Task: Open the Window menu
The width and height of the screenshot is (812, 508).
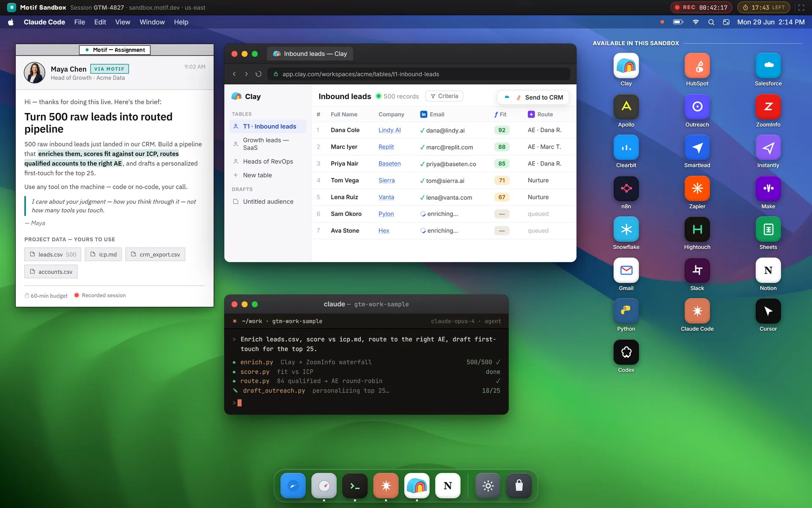Action: pyautogui.click(x=152, y=22)
